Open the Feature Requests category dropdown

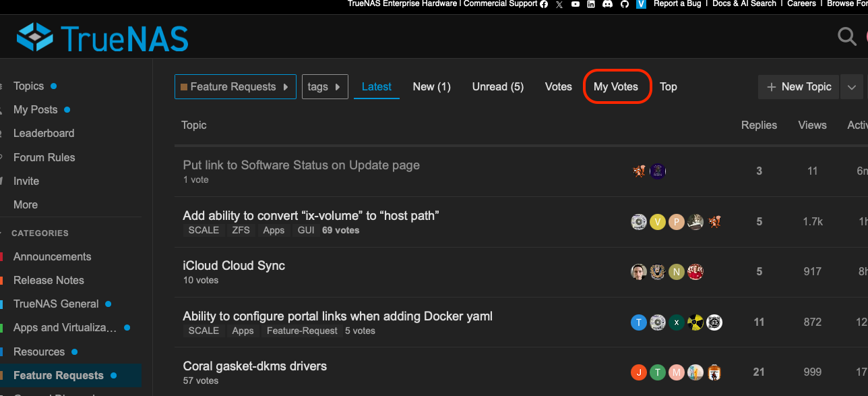235,86
